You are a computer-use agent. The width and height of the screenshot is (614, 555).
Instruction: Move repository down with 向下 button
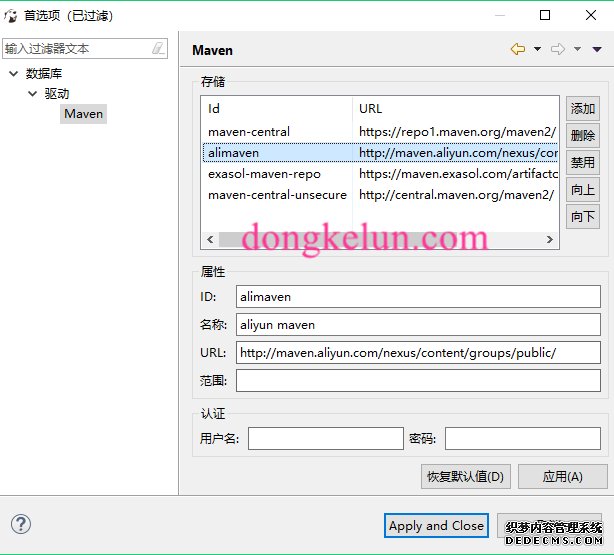pos(582,216)
